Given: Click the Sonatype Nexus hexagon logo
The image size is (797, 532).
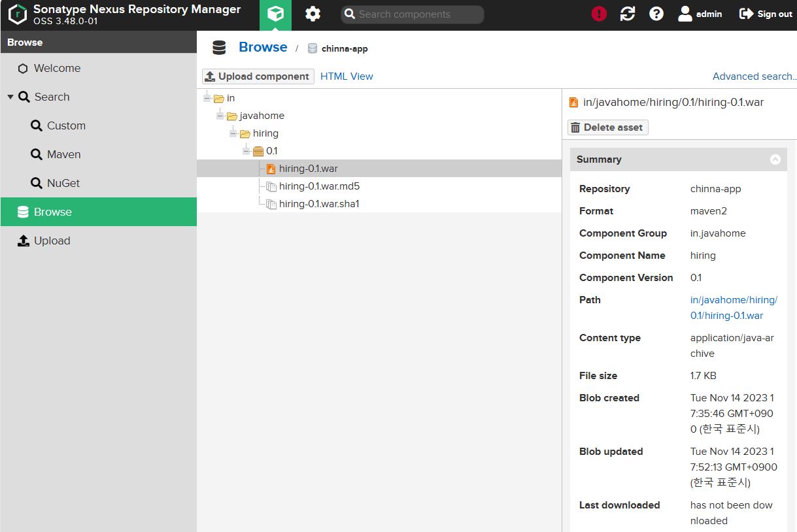Looking at the screenshot, I should 18,14.
